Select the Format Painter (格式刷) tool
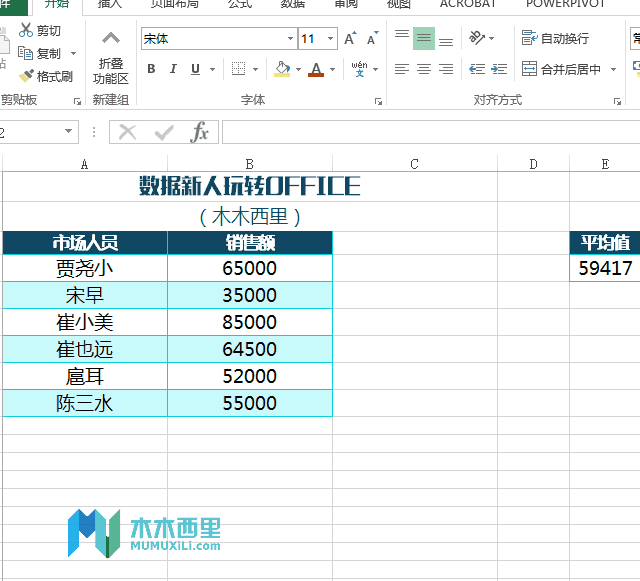The image size is (640, 581). pyautogui.click(x=45, y=76)
